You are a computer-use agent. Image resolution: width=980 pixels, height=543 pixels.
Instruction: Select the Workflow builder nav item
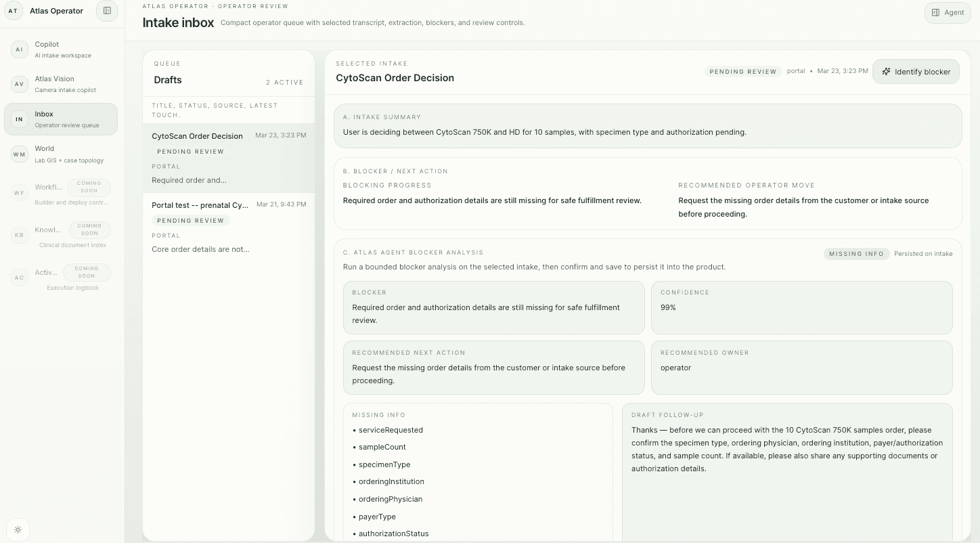point(61,192)
